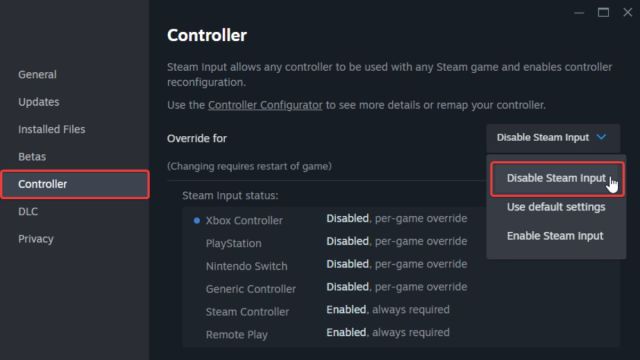Click the blue dropdown chevron arrow

click(x=601, y=137)
